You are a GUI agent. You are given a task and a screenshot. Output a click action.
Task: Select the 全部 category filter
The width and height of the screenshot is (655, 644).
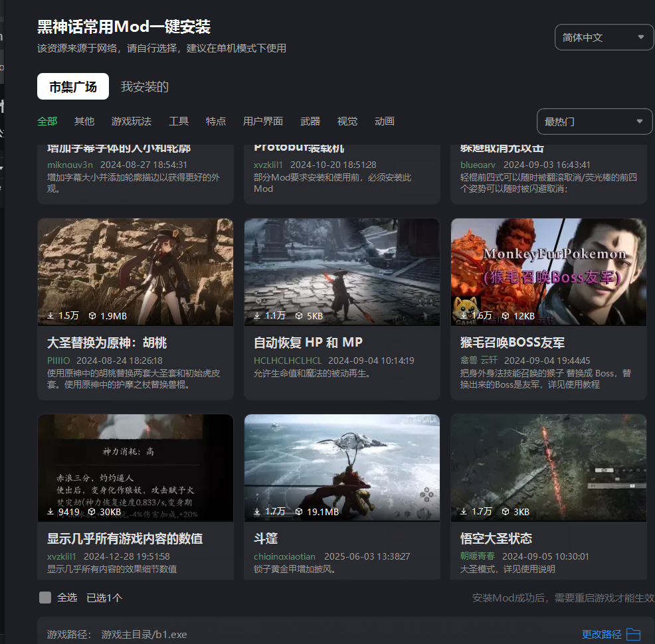point(47,121)
